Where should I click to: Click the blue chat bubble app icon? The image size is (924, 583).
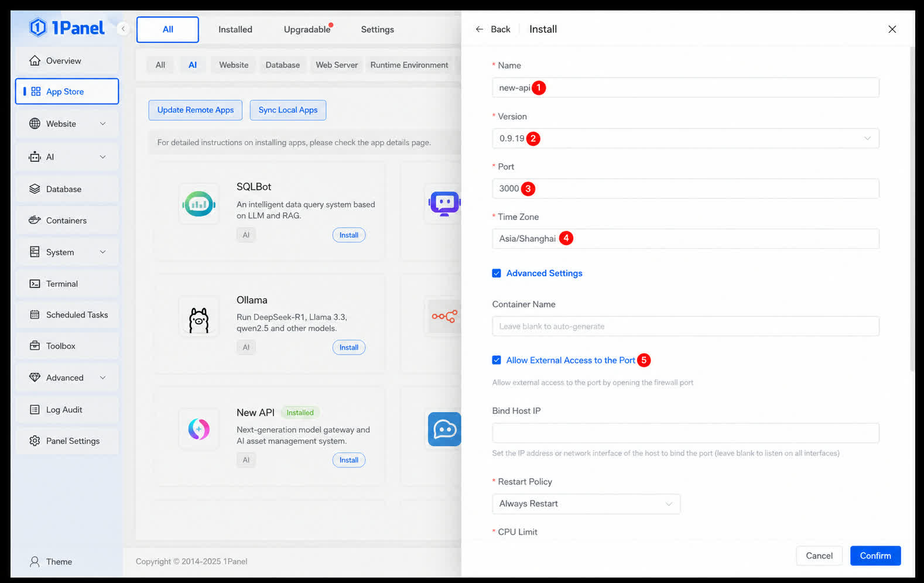(x=444, y=429)
